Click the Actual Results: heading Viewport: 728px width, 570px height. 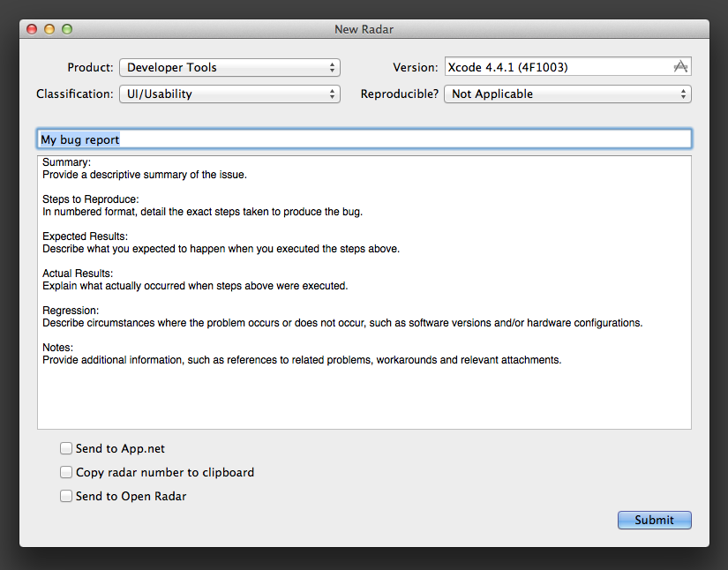(78, 274)
